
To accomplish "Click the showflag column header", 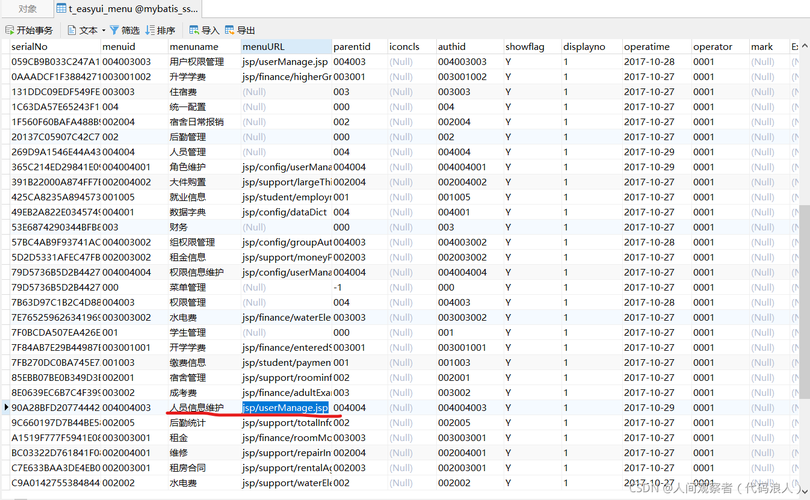I will [533, 46].
